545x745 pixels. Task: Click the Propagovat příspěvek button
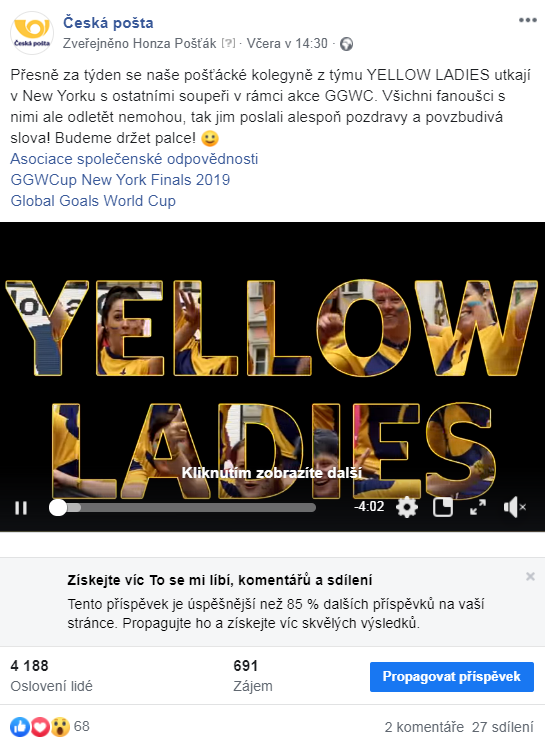452,677
